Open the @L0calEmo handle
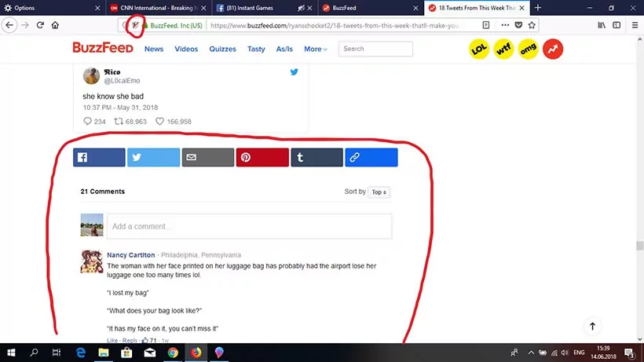 pyautogui.click(x=122, y=81)
